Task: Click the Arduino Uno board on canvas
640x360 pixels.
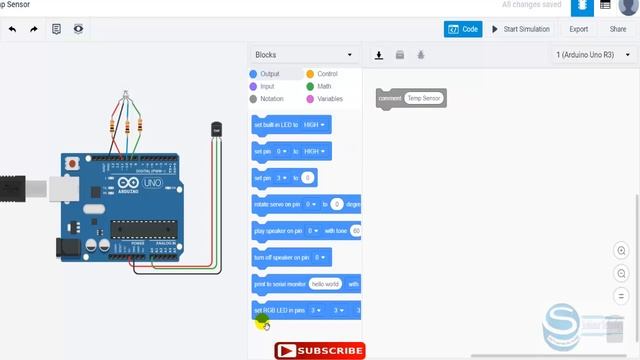Action: [x=121, y=207]
